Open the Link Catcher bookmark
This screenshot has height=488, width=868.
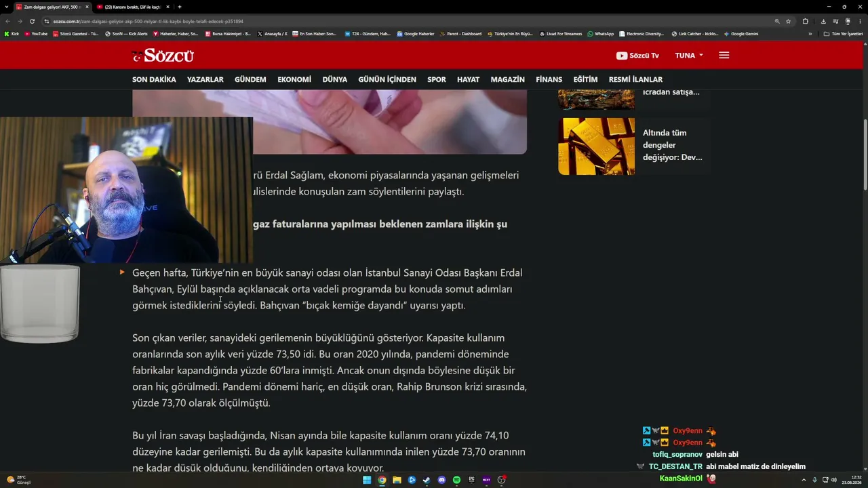tap(695, 34)
